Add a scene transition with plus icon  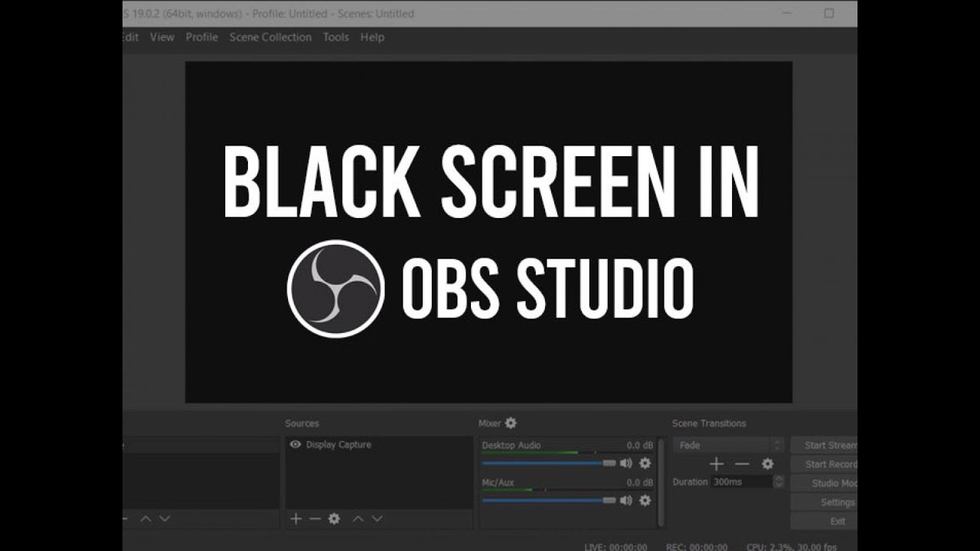(716, 464)
